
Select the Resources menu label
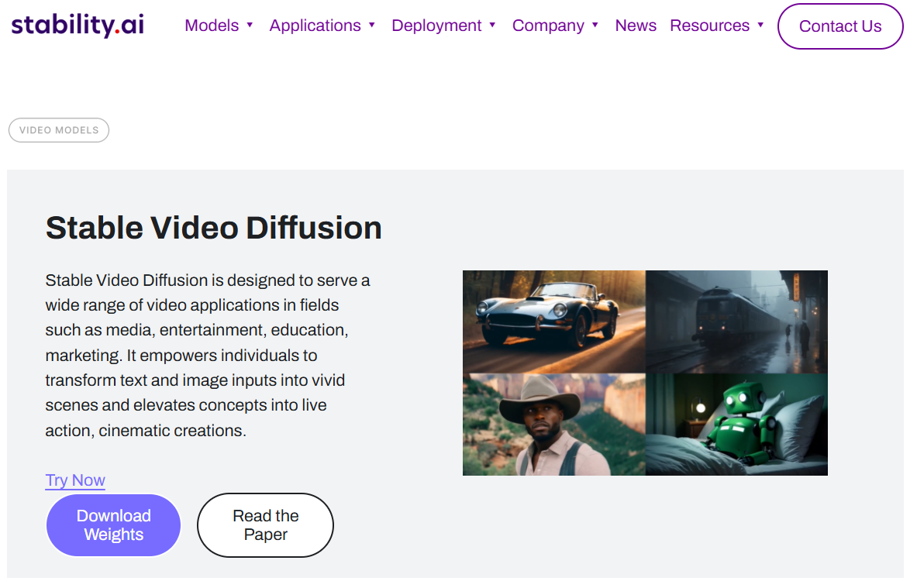point(710,25)
